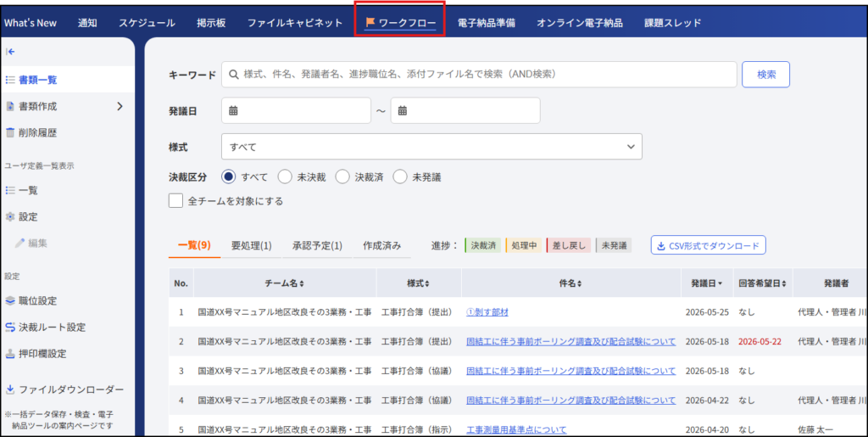Select the すべて radio button
The height and width of the screenshot is (437, 868).
229,177
